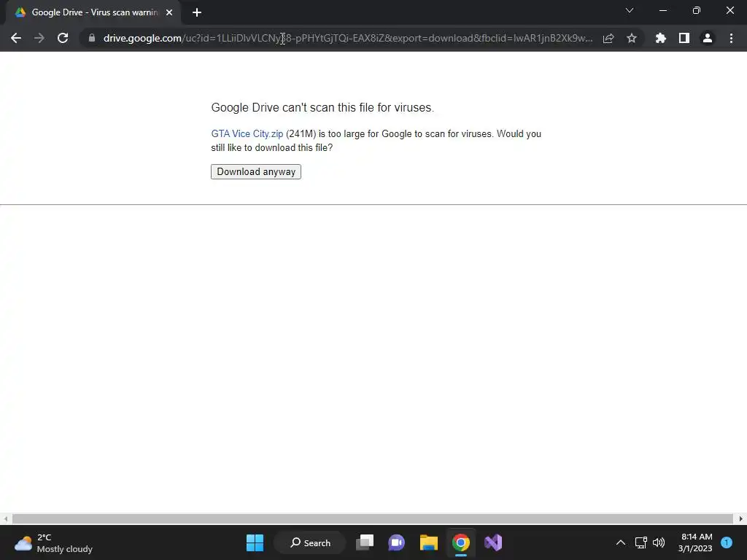Open the network status icon
Image resolution: width=747 pixels, height=560 pixels.
tap(640, 542)
